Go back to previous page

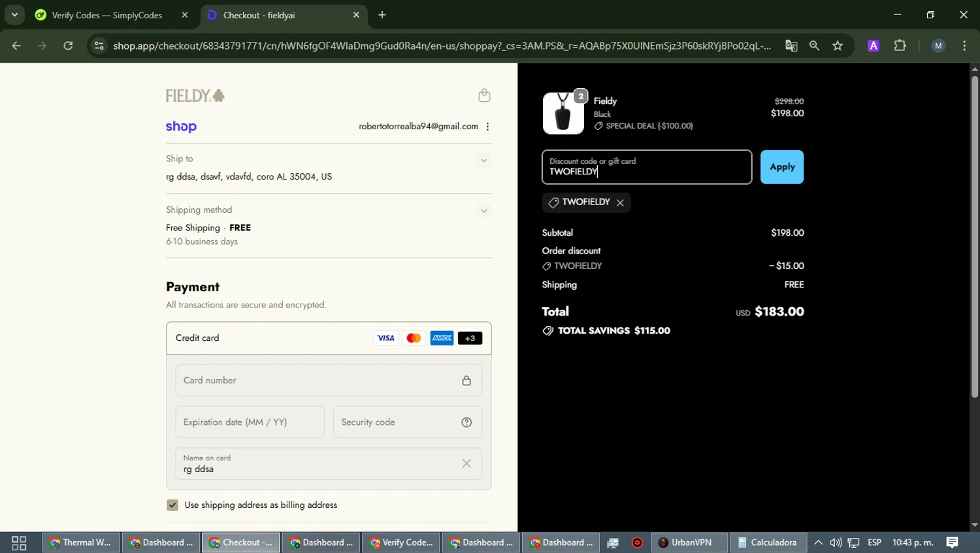tap(16, 46)
